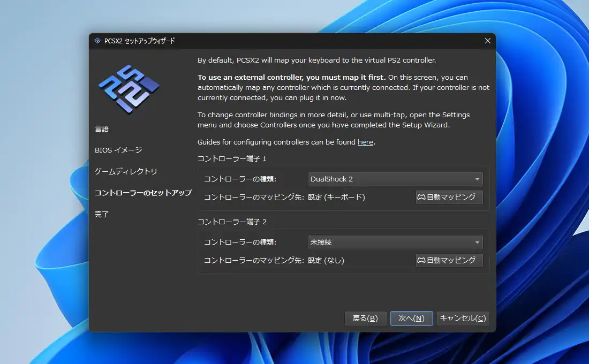Close the PCSX2 setup wizard window

coord(487,41)
